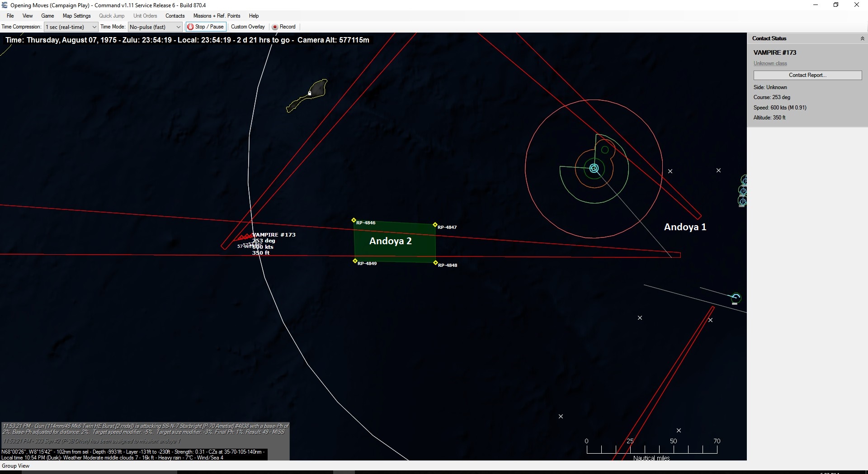This screenshot has width=868, height=474.
Task: Click the simulation time header text
Action: (187, 40)
